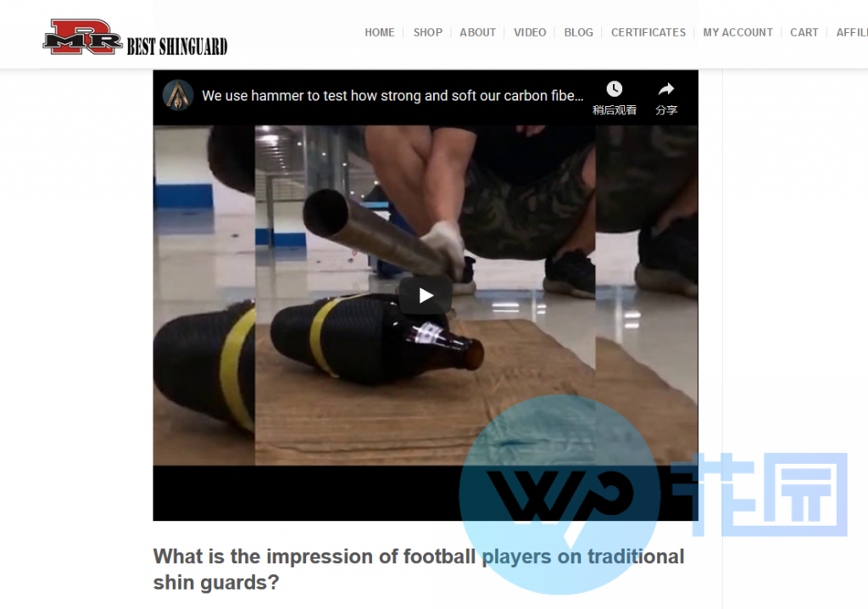Open My Account page

(x=738, y=33)
